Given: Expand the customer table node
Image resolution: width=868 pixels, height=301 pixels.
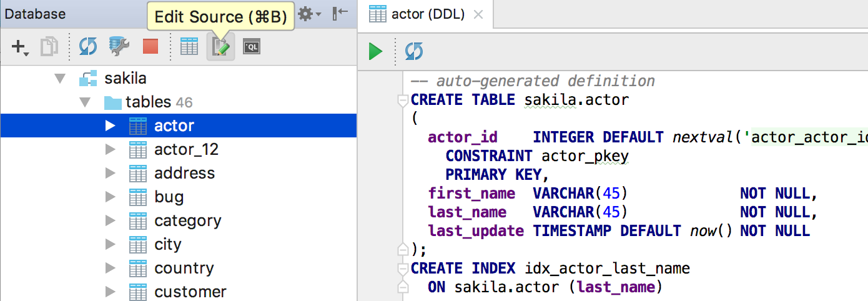Looking at the screenshot, I should coord(111,292).
